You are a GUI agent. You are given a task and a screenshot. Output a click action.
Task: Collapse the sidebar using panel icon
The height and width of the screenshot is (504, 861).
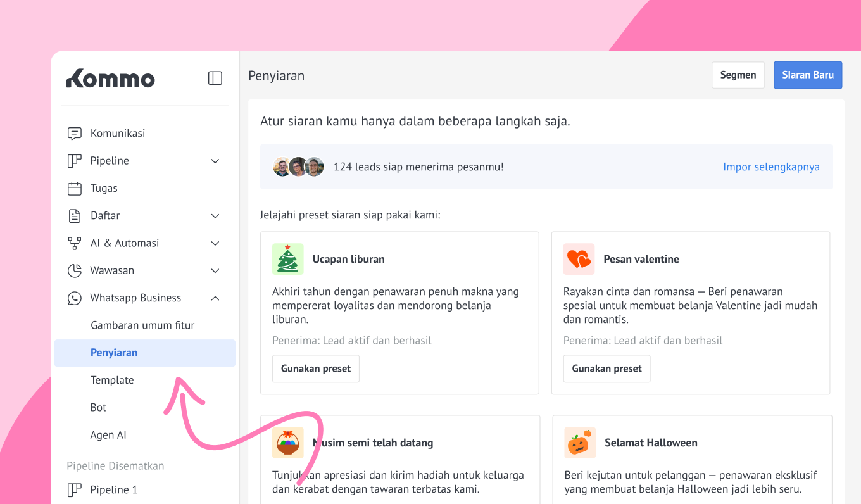(215, 78)
